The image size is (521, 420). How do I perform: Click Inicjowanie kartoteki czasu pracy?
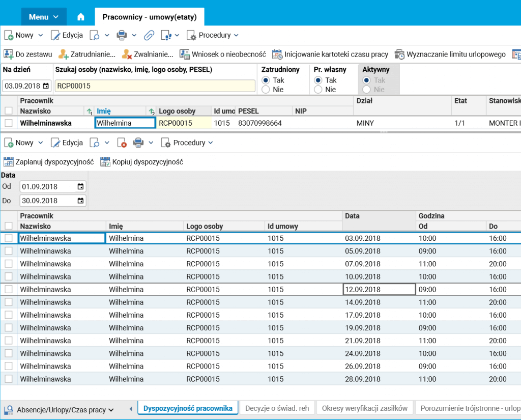click(330, 54)
